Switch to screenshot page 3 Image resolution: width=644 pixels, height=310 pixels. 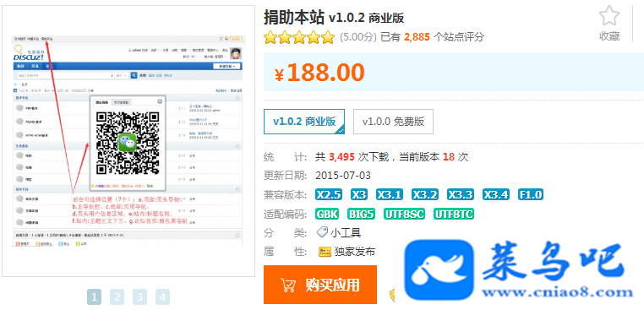[139, 296]
